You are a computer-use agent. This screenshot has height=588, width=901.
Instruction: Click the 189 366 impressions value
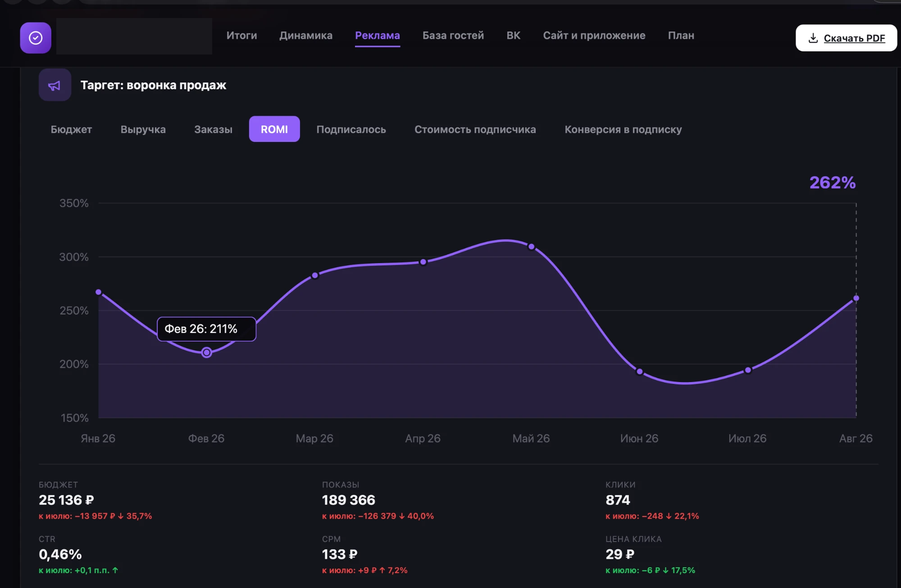point(349,500)
